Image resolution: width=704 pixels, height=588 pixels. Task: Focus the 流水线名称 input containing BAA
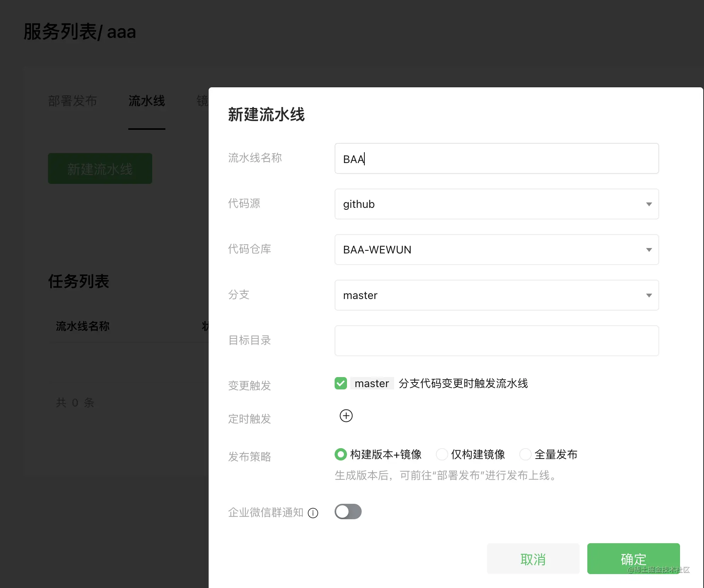(497, 158)
